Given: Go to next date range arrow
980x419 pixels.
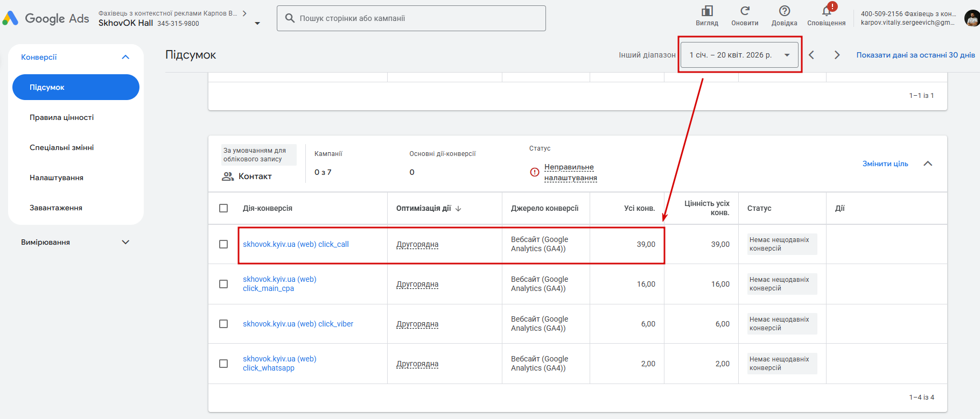Looking at the screenshot, I should pyautogui.click(x=837, y=55).
